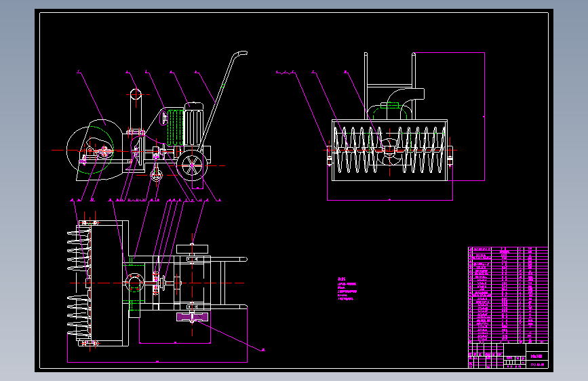Click the central impeller fan in front view
The width and height of the screenshot is (588, 381).
(x=389, y=151)
